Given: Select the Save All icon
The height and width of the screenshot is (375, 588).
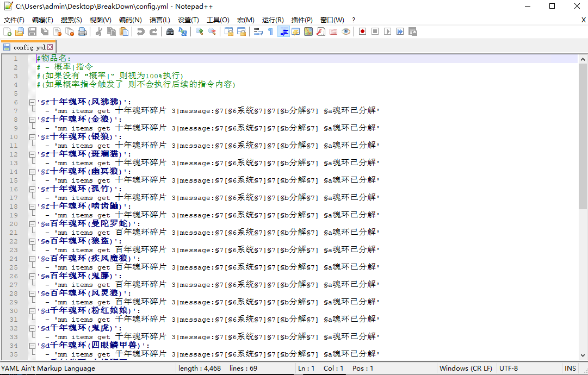Looking at the screenshot, I should coord(45,32).
